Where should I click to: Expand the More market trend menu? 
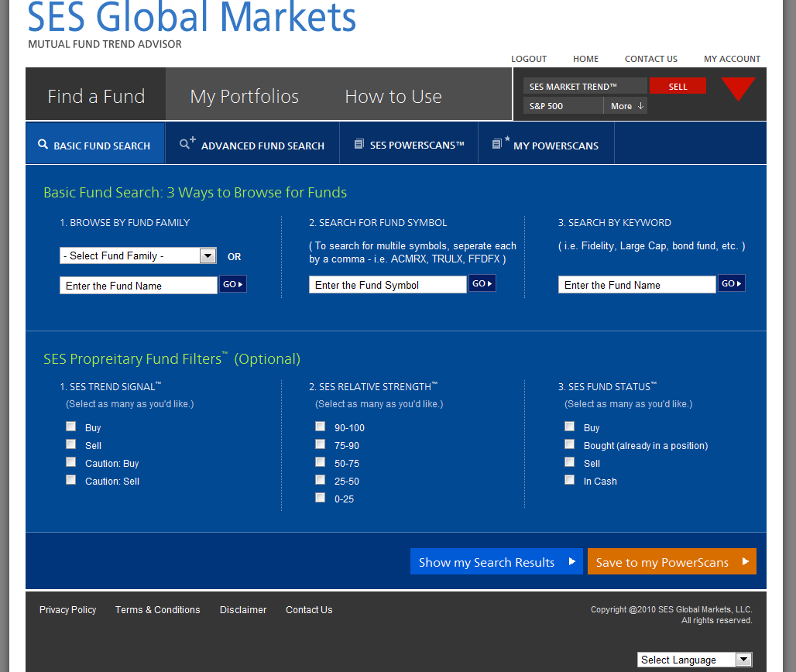pyautogui.click(x=626, y=106)
